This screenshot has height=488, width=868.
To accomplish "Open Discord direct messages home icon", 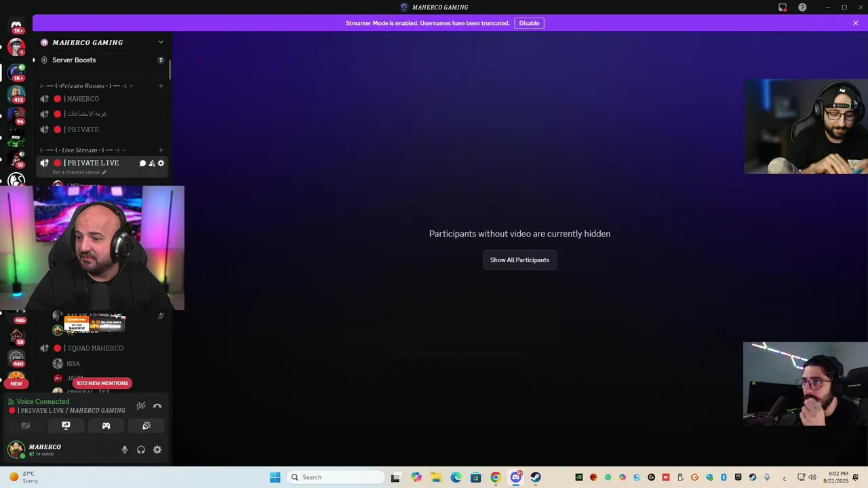I will (x=16, y=24).
